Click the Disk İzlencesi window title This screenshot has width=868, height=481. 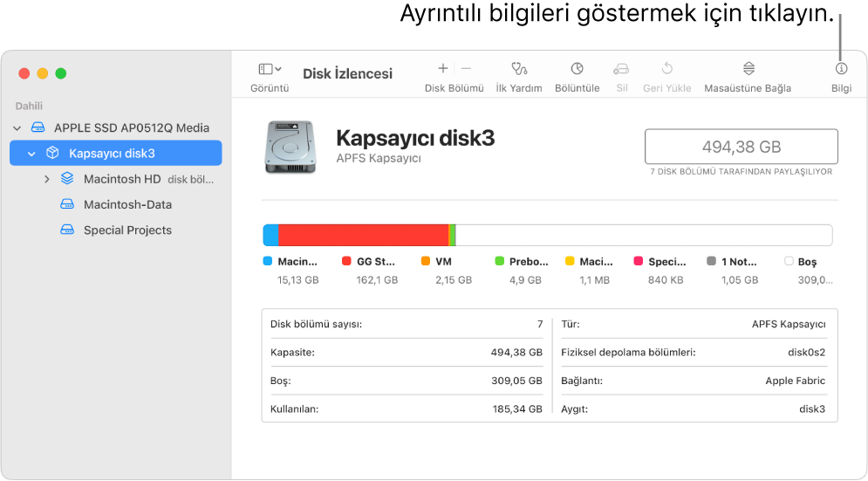pos(348,73)
